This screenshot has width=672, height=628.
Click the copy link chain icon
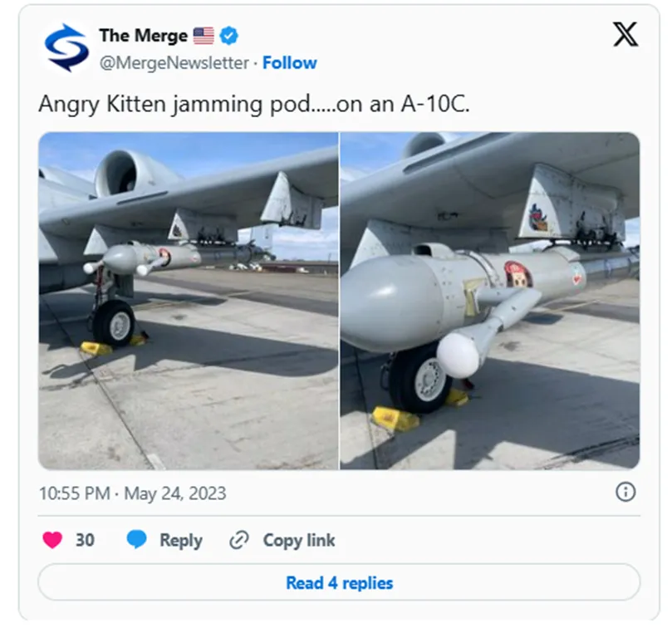click(238, 540)
